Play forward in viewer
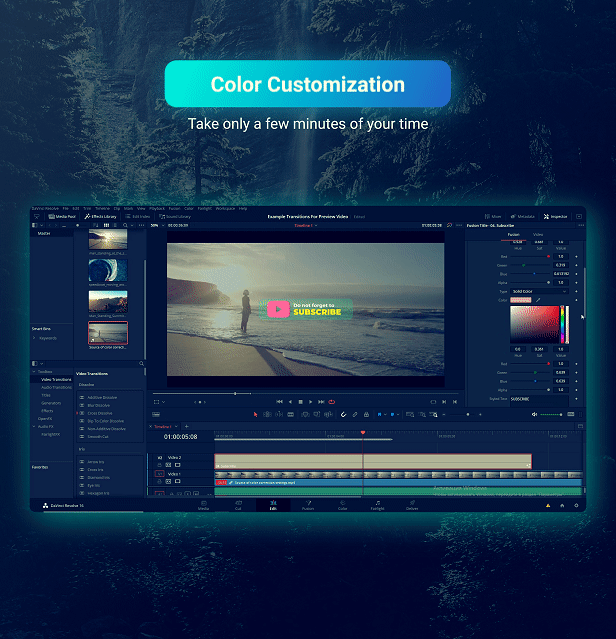 click(x=310, y=402)
